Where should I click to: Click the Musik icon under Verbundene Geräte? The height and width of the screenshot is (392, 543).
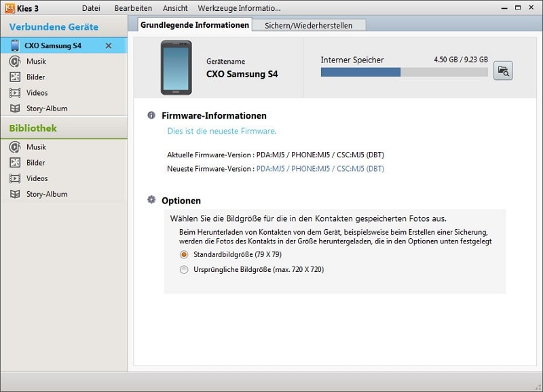[x=15, y=62]
